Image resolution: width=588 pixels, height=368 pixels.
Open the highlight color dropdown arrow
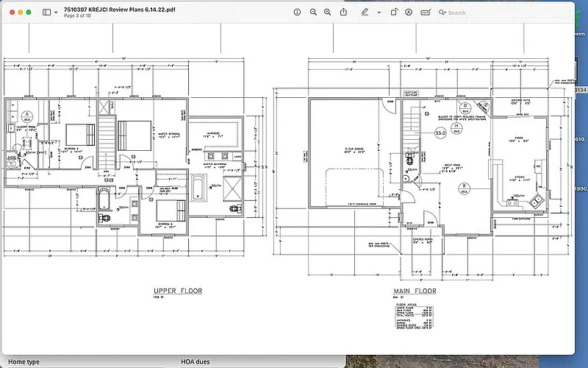379,13
